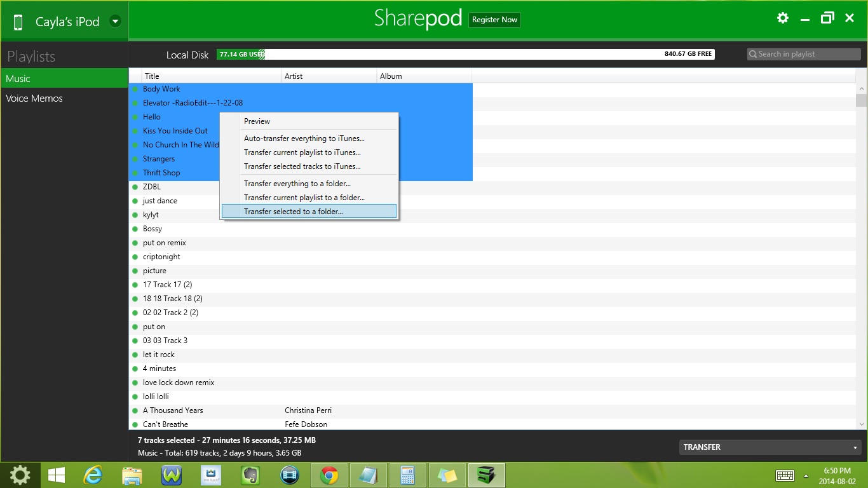This screenshot has height=488, width=868.
Task: Select the track "A Thousand Years"
Action: pos(173,410)
